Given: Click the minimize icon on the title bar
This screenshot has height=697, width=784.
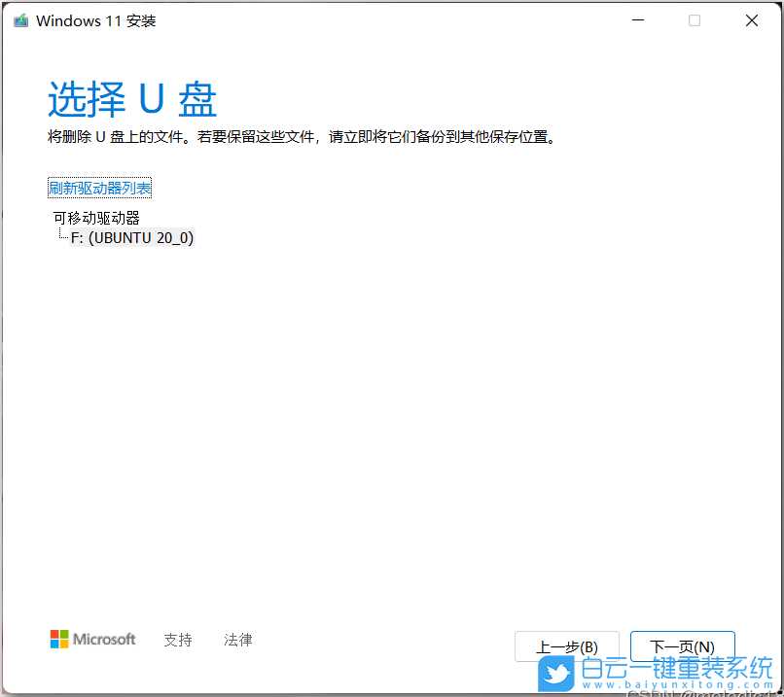Looking at the screenshot, I should click(637, 19).
